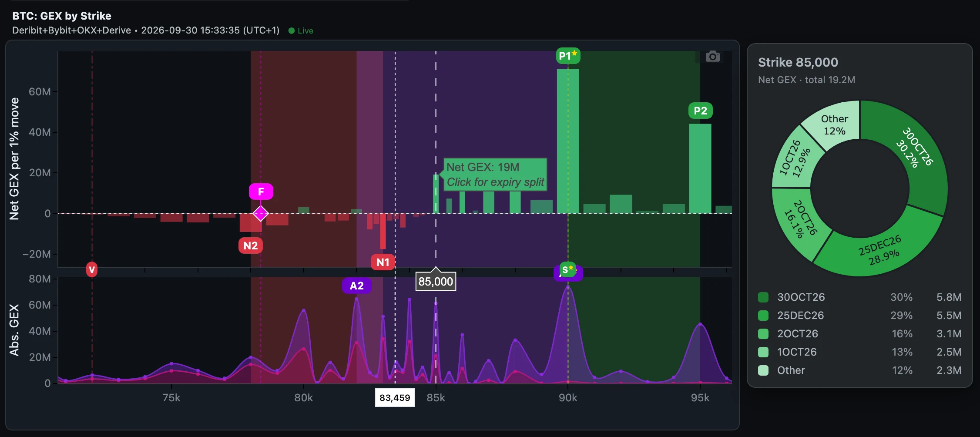
Task: Click the 'BTC: GEX by Strike' title
Action: point(62,16)
